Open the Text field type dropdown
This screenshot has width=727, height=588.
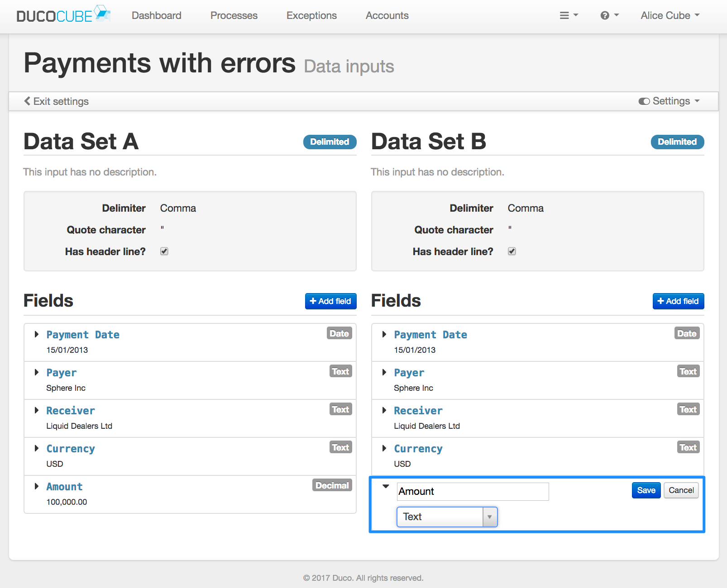click(x=447, y=517)
